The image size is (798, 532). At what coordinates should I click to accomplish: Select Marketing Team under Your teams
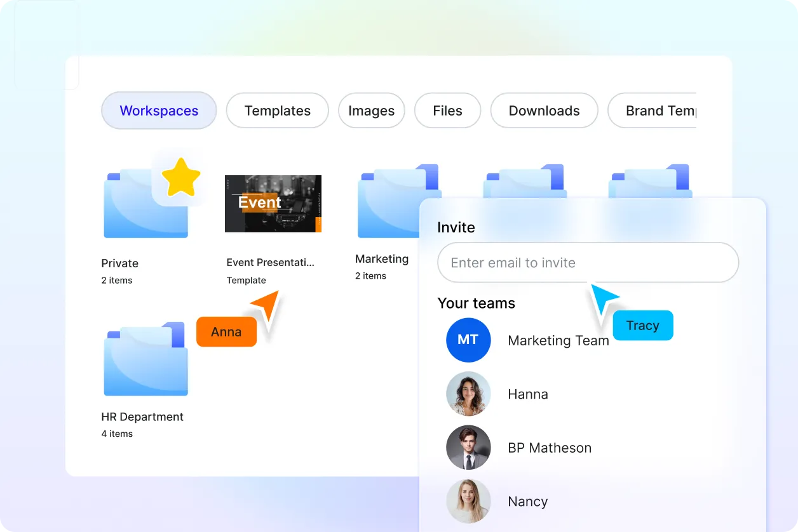(x=558, y=340)
